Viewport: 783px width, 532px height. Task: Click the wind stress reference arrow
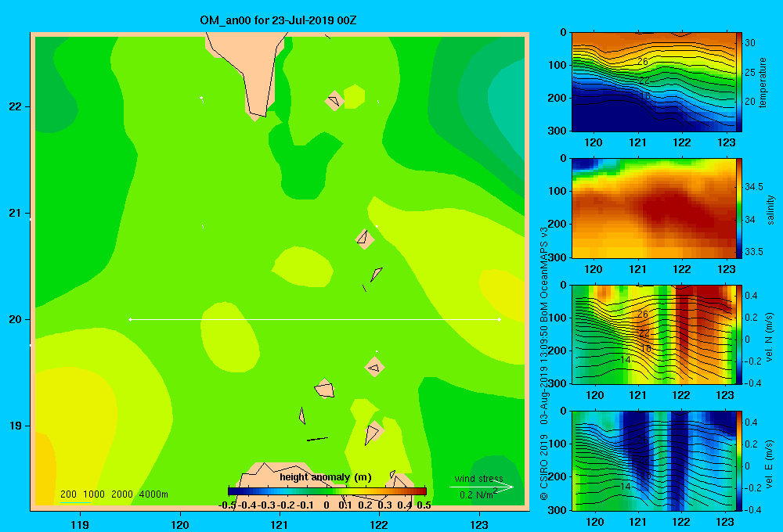tap(481, 487)
